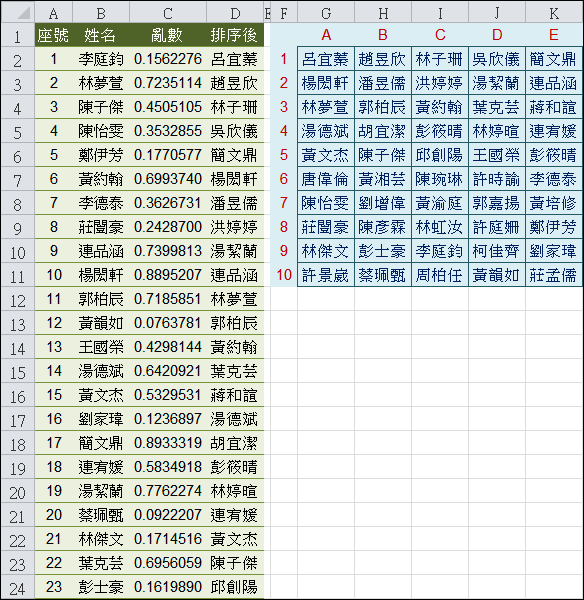Select seat cell 黃培修
The height and width of the screenshot is (600, 584).
pyautogui.click(x=554, y=203)
